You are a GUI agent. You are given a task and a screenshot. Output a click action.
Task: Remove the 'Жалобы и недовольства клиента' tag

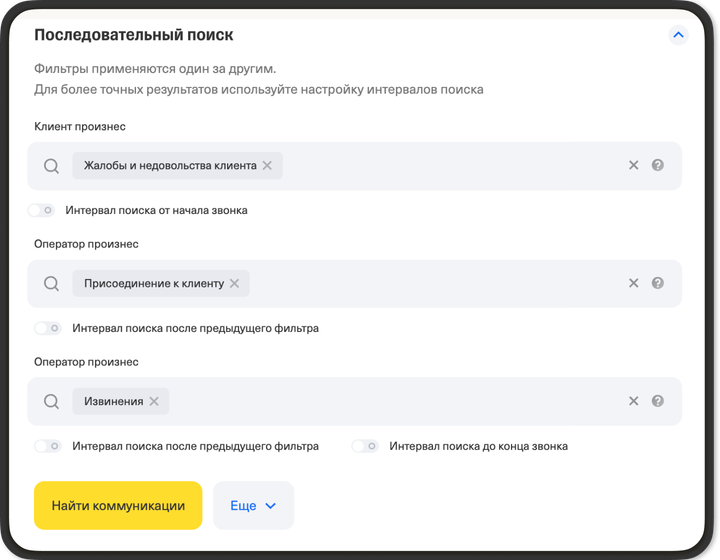[267, 166]
